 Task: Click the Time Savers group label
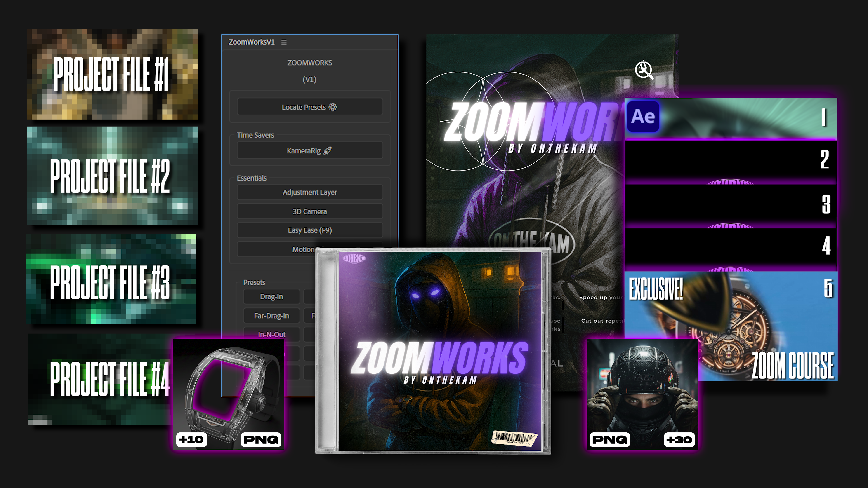[255, 135]
